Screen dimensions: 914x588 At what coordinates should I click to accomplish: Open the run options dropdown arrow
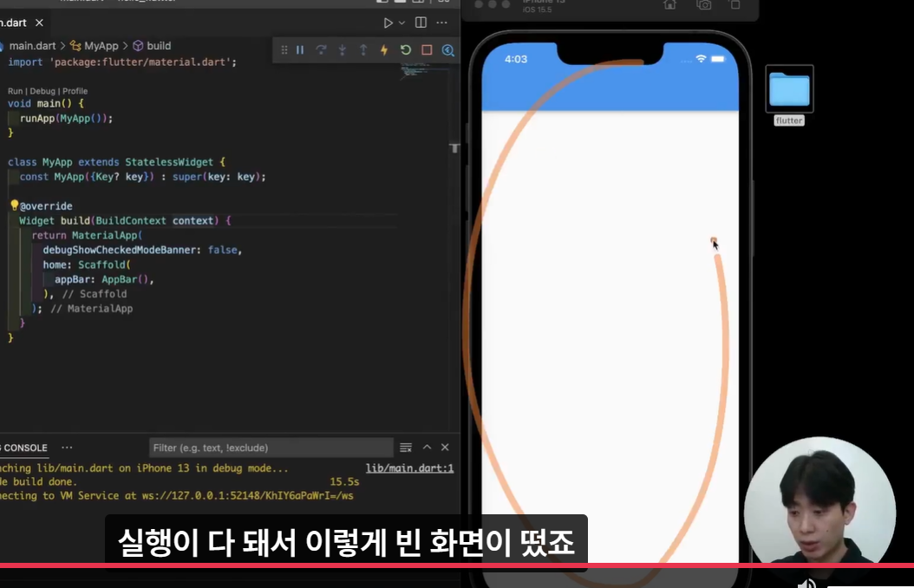coord(402,23)
